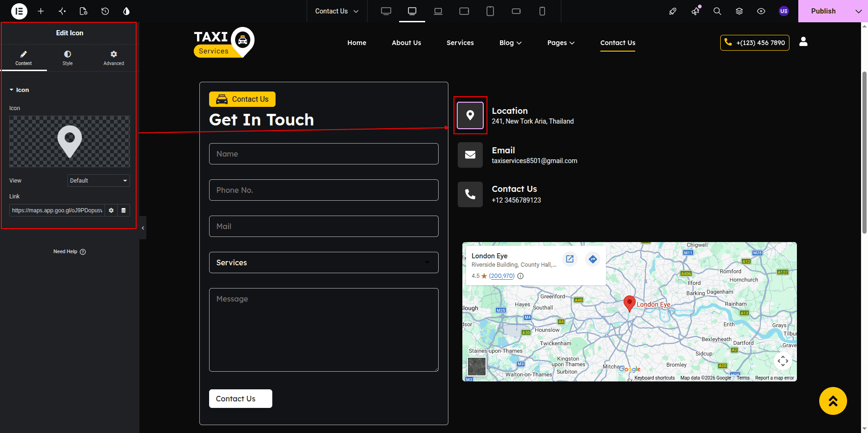Open link options gear icon

[x=111, y=210]
